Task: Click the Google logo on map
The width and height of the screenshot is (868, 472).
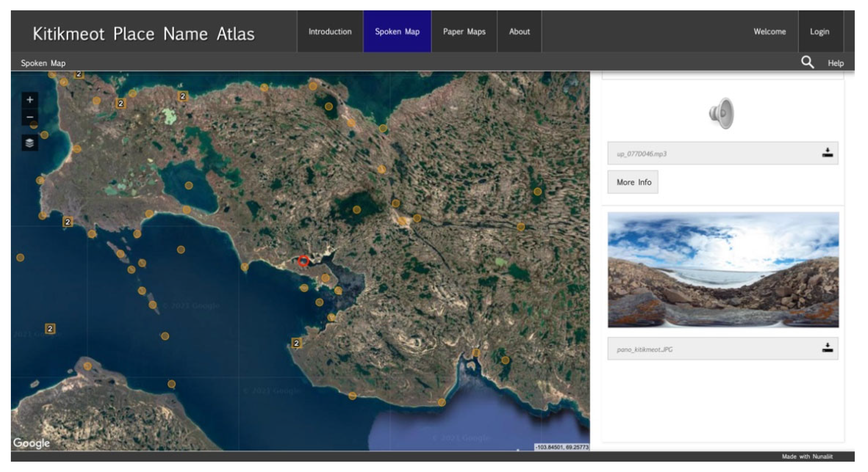Action: tap(31, 443)
